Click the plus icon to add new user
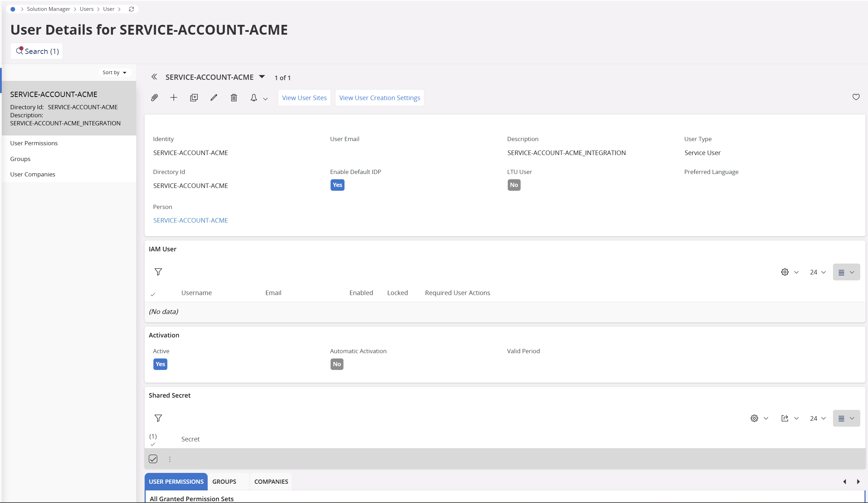The width and height of the screenshot is (868, 503). tap(174, 98)
